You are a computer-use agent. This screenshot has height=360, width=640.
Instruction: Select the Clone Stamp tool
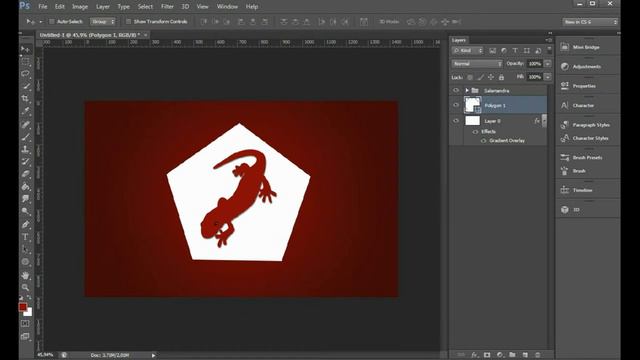coord(25,149)
